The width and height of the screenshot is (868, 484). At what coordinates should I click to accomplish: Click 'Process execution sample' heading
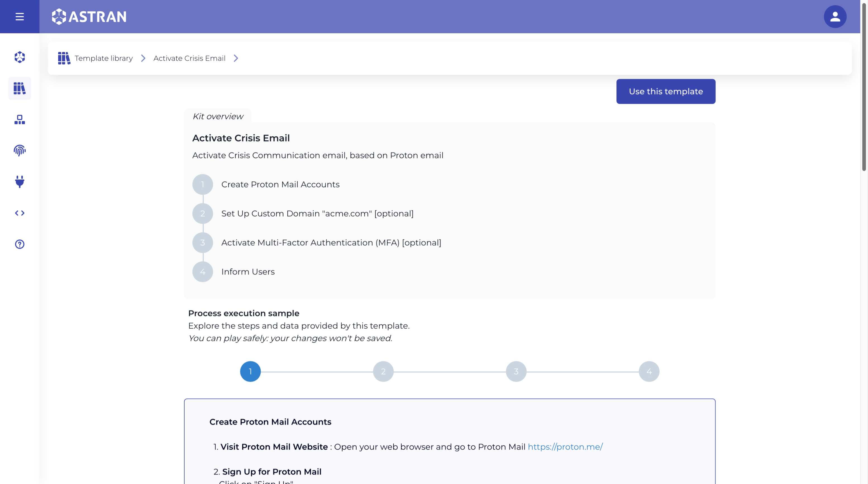tap(244, 314)
